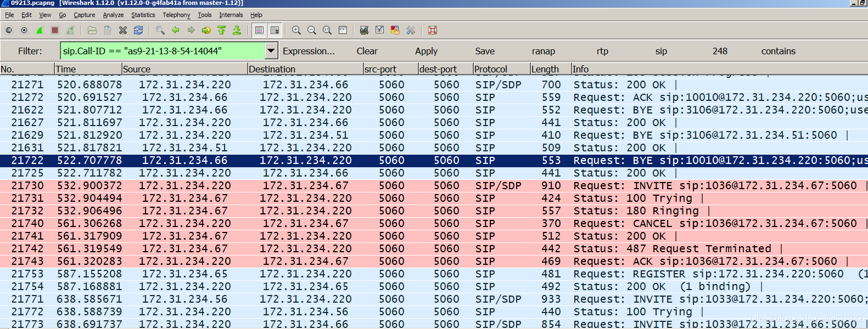
Task: Reset zoom to normal size icon
Action: (327, 30)
